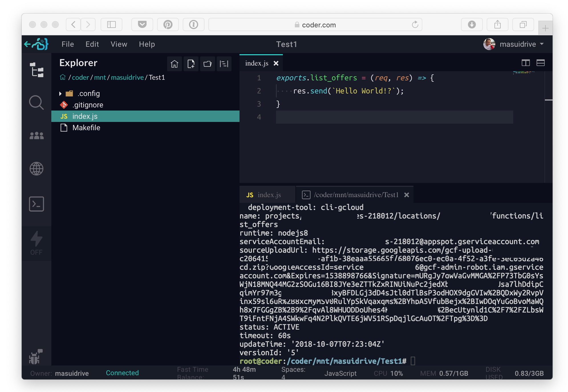The height and width of the screenshot is (392, 568).
Task: Expand the .config folder
Action: [x=61, y=93]
